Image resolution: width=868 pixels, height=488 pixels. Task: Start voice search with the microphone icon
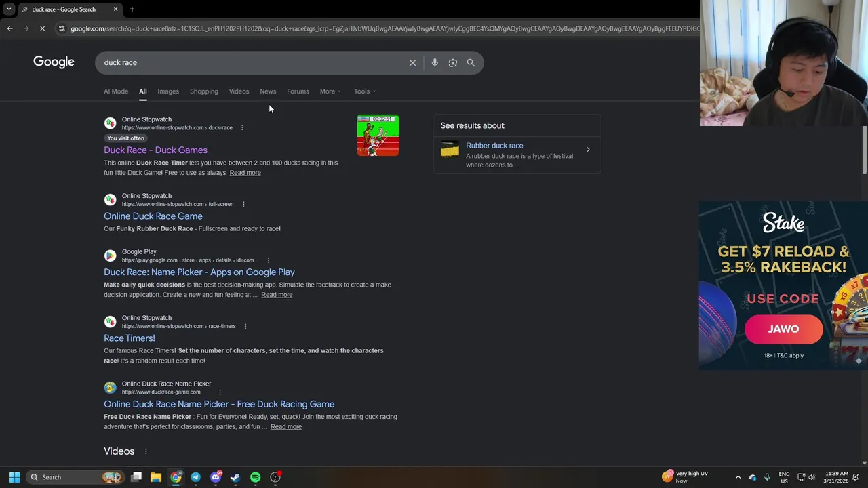[435, 62]
